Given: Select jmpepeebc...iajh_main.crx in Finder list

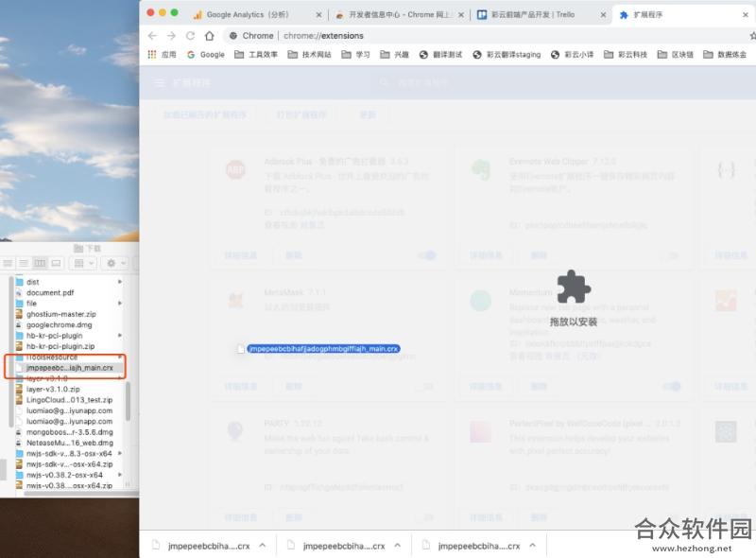Looking at the screenshot, I should click(x=68, y=368).
